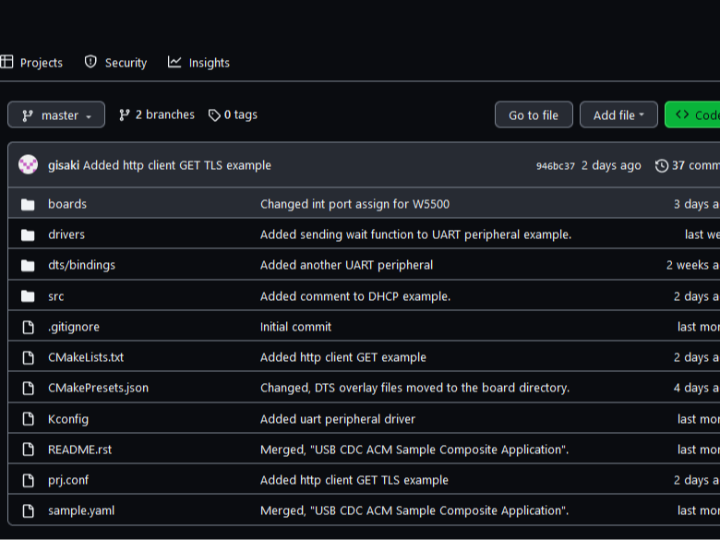Click the .gitignore file icon
This screenshot has height=540, width=720.
pyautogui.click(x=28, y=327)
